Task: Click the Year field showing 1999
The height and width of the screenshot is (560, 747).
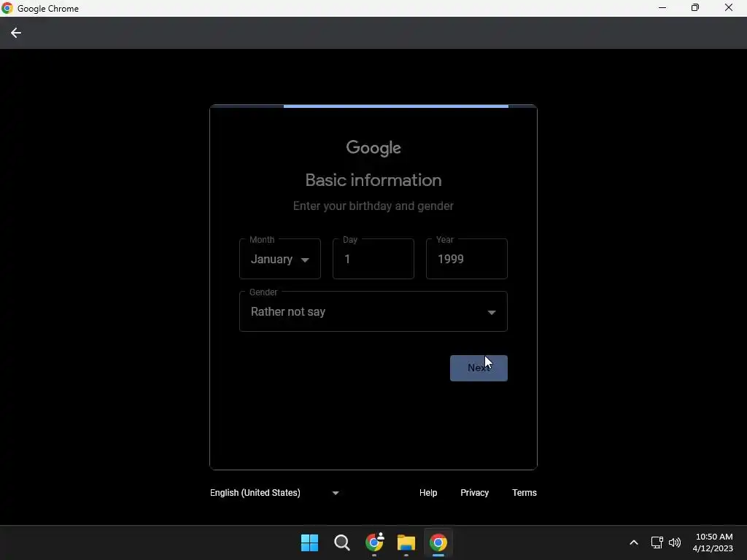Action: pos(466,259)
